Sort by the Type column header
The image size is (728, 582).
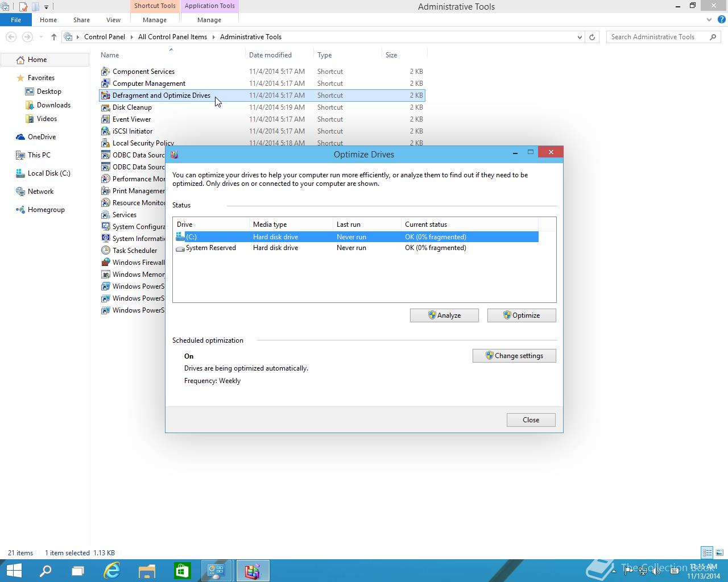pos(348,55)
